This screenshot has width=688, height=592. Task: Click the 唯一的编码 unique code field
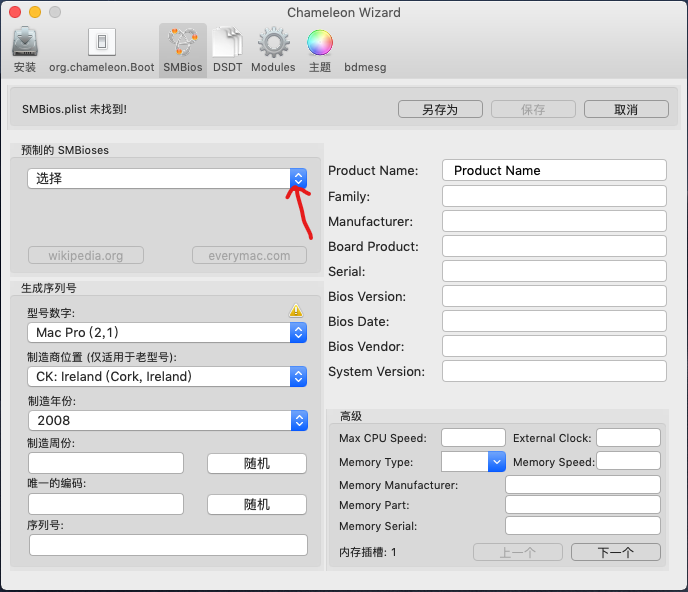(106, 504)
